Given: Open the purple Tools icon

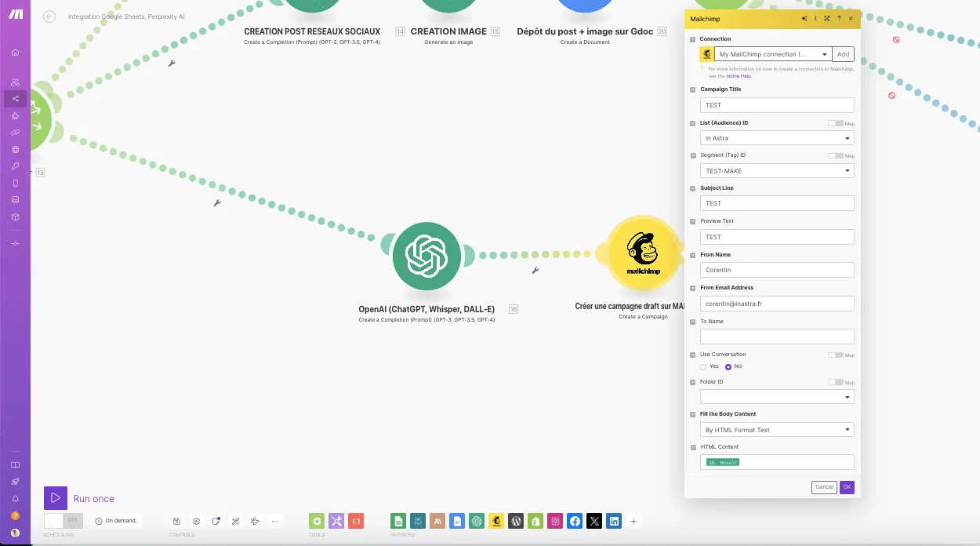Looking at the screenshot, I should (336, 521).
